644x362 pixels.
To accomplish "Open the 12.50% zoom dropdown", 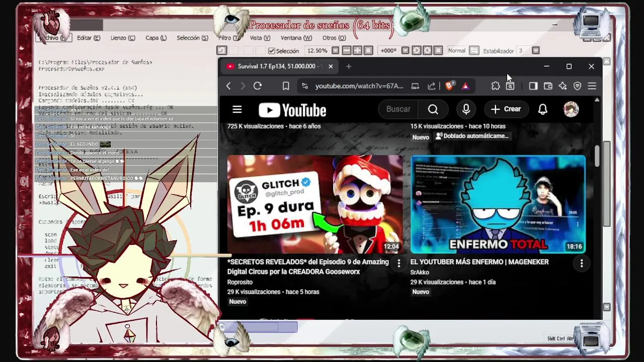I will pyautogui.click(x=335, y=51).
